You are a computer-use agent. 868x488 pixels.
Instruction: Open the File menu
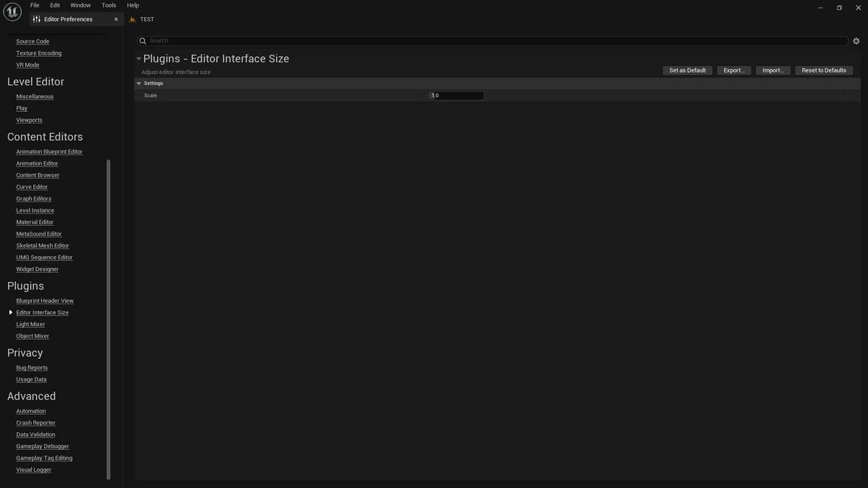[x=35, y=5]
